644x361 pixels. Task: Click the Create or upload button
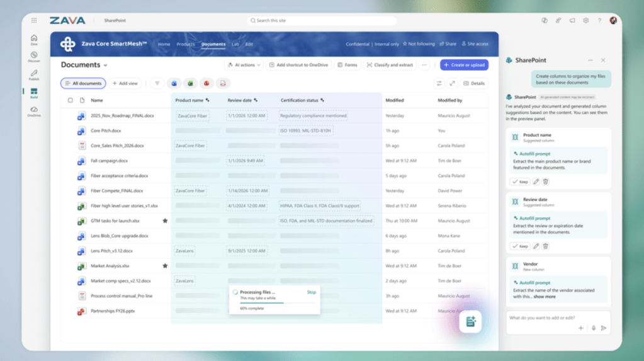coord(464,65)
